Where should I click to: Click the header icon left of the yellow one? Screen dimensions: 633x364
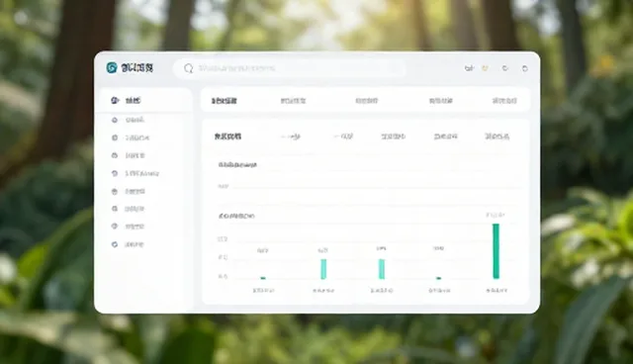click(469, 68)
